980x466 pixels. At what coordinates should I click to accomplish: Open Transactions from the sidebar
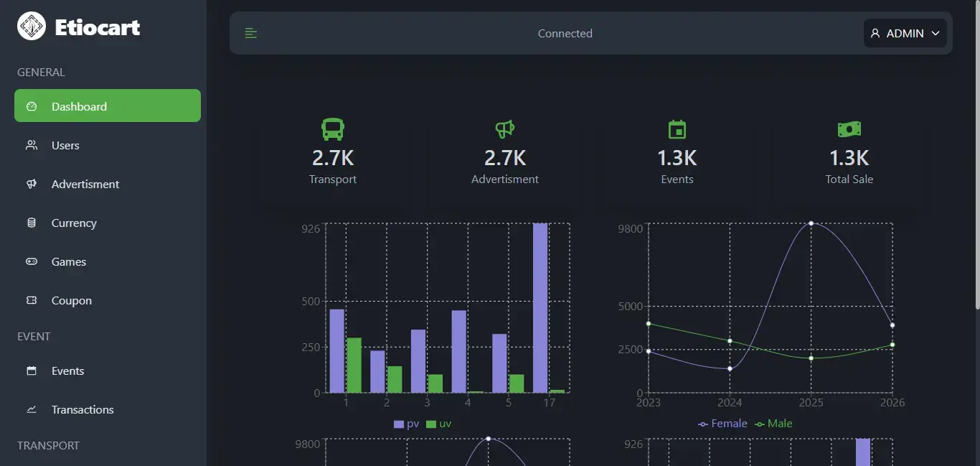pyautogui.click(x=83, y=409)
